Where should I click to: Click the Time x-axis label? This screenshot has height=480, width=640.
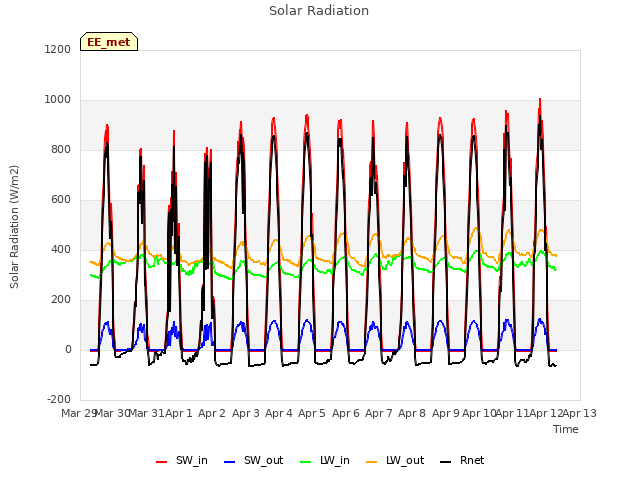coord(566,429)
